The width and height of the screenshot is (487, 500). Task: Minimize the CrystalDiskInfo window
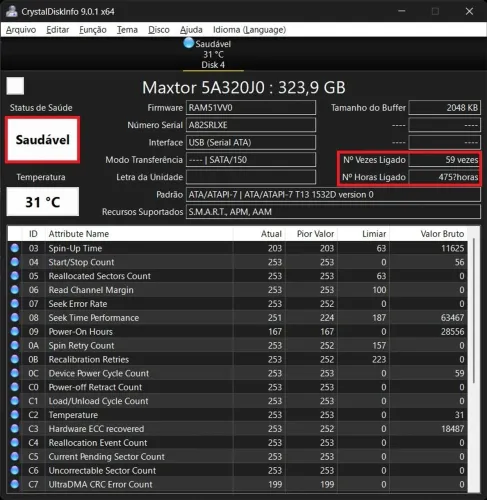click(x=402, y=11)
